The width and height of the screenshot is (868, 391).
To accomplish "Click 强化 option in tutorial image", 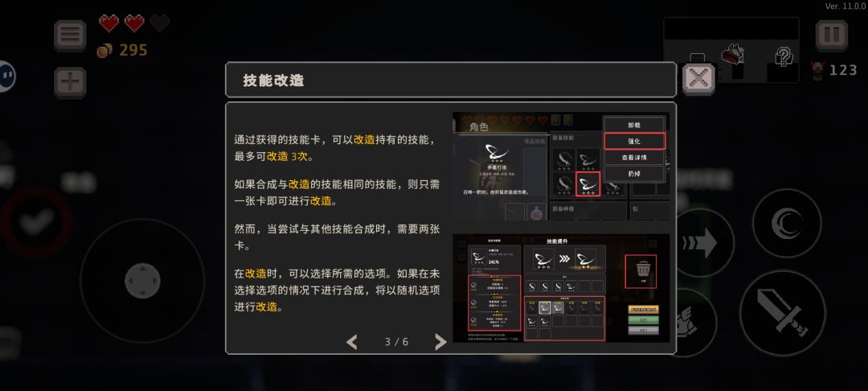I will [634, 142].
